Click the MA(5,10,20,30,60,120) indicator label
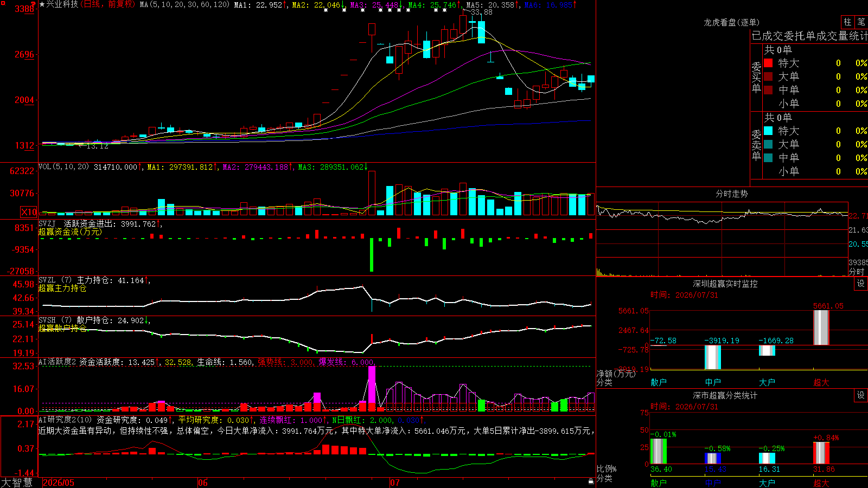 (x=184, y=4)
